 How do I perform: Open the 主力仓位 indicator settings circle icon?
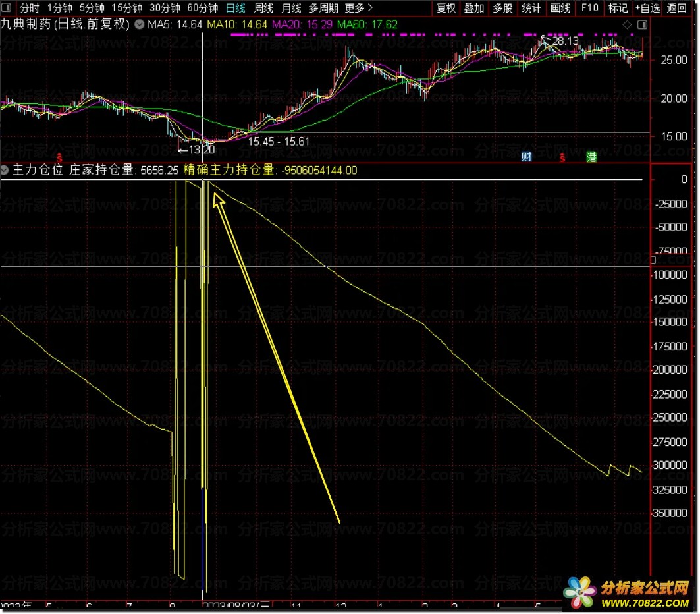[x=5, y=170]
